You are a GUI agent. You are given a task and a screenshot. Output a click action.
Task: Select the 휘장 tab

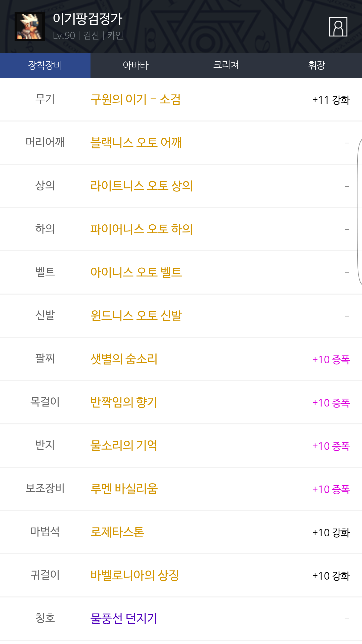click(316, 65)
